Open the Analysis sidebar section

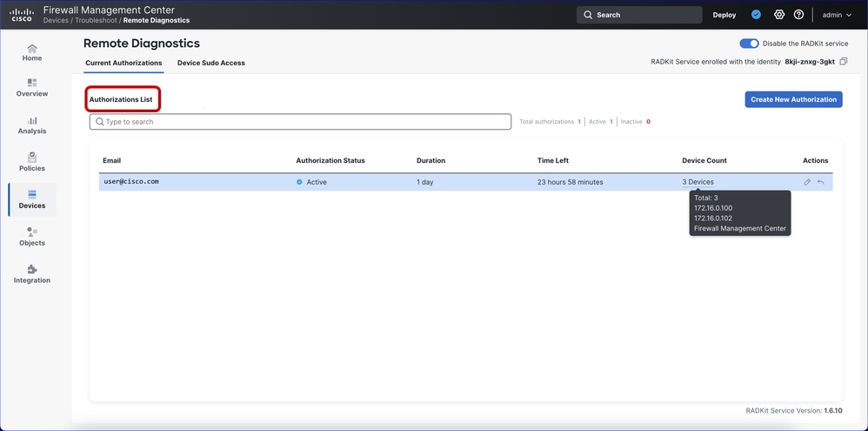point(32,125)
